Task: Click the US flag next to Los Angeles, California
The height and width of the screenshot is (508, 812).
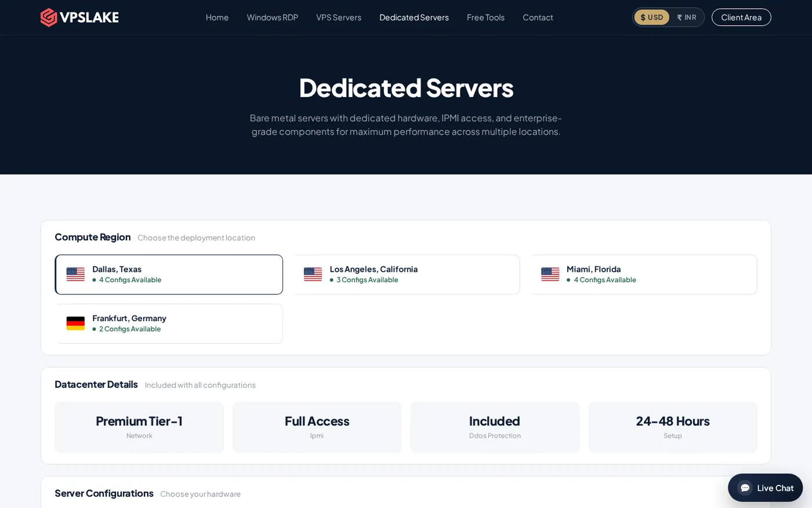Action: (x=313, y=274)
